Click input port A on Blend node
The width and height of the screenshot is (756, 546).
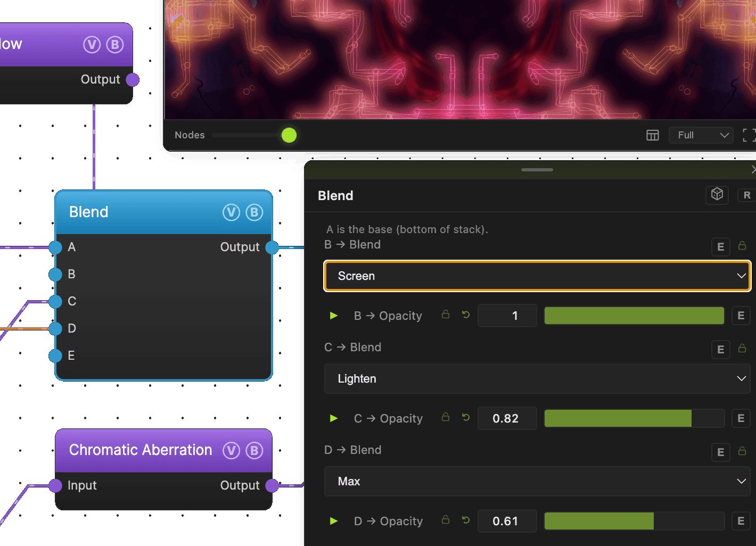click(55, 247)
